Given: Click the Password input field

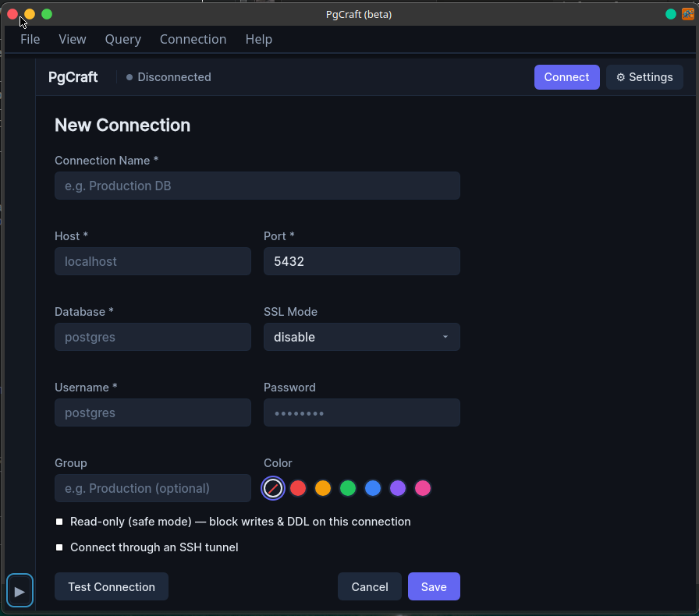Looking at the screenshot, I should tap(361, 412).
